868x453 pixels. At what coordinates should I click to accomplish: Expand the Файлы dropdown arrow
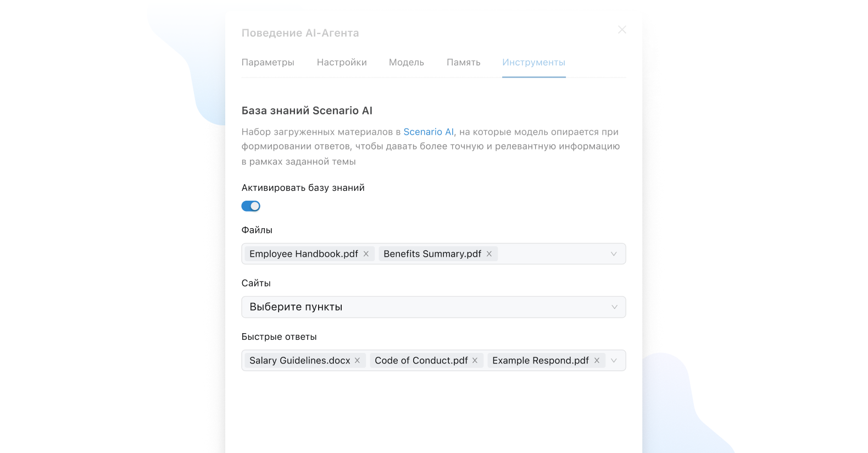pyautogui.click(x=614, y=254)
